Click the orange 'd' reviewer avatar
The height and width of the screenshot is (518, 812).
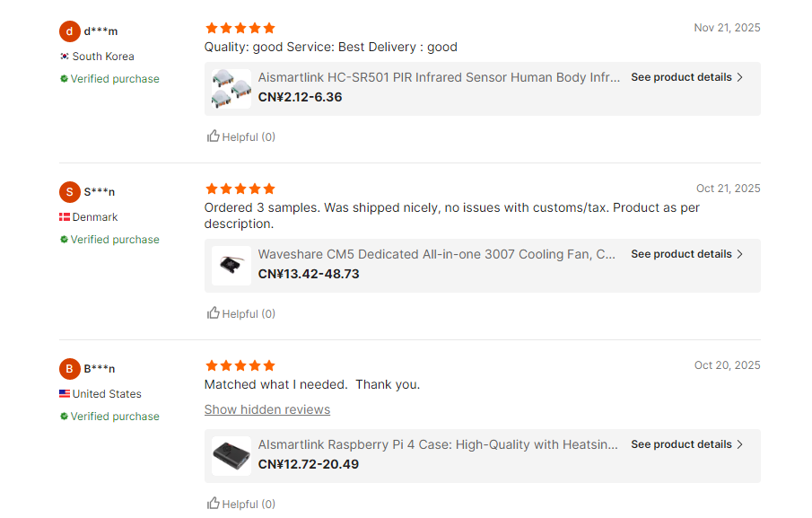tap(70, 31)
